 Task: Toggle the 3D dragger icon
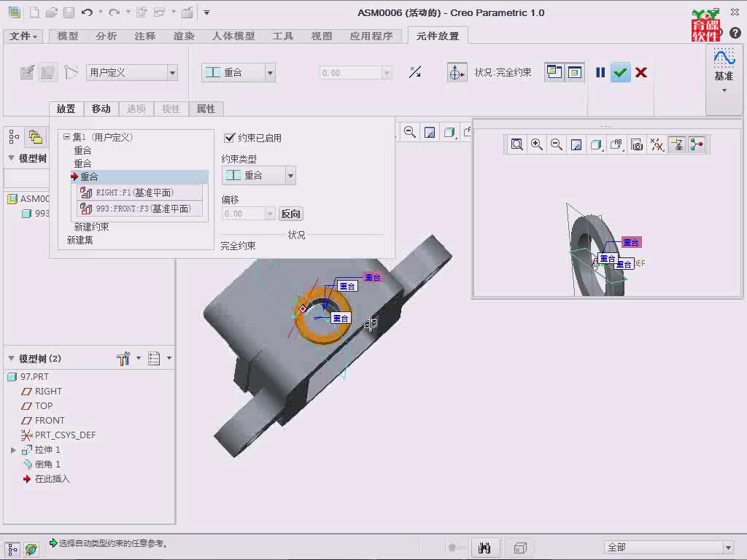pos(457,73)
